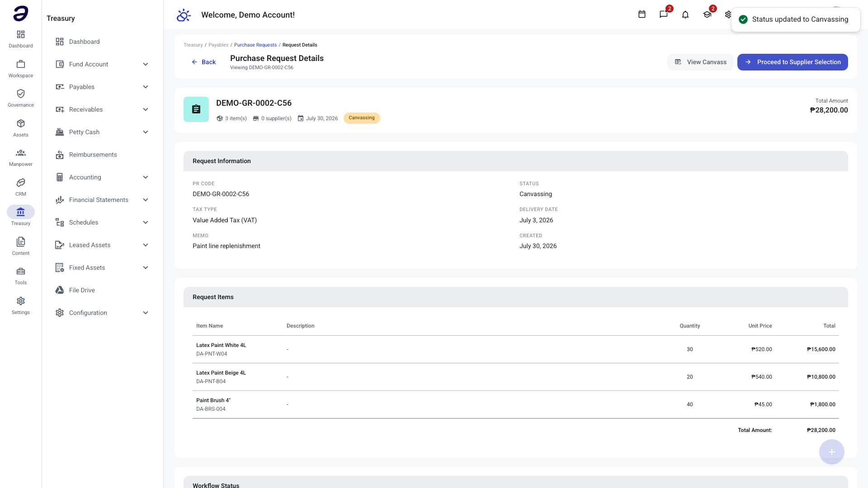Viewport: 868px width, 488px height.
Task: Click the Petty Cash register icon
Action: (x=60, y=132)
